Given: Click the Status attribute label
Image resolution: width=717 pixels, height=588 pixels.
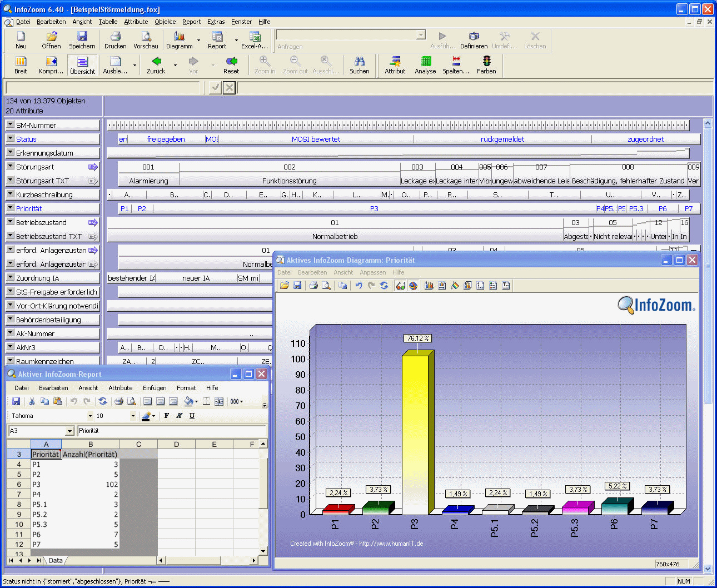Looking at the screenshot, I should coord(26,139).
